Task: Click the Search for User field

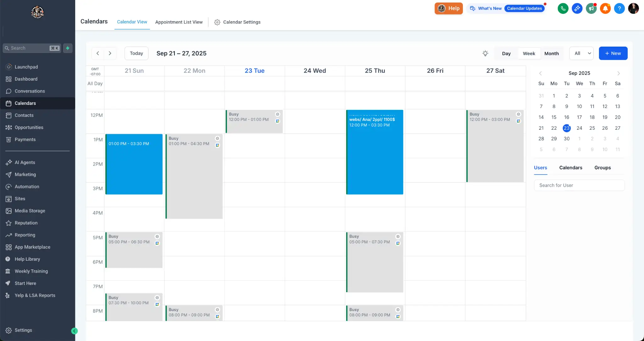Action: pyautogui.click(x=579, y=185)
